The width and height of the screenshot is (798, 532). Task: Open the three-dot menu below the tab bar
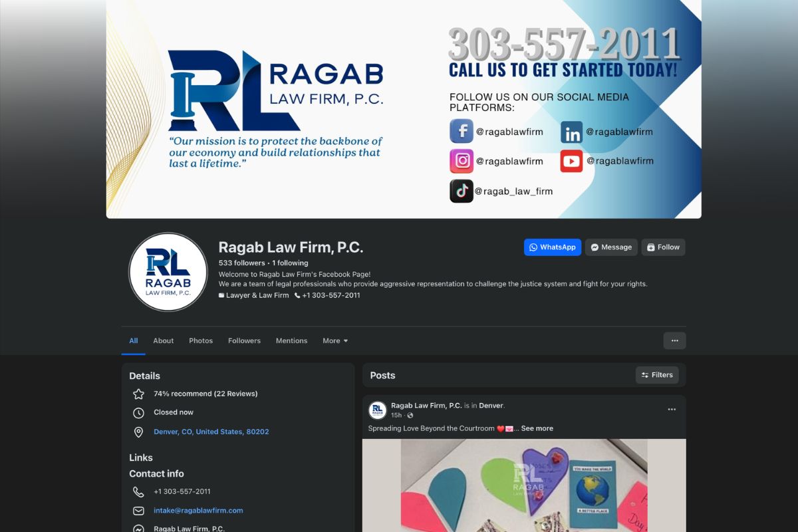(674, 340)
